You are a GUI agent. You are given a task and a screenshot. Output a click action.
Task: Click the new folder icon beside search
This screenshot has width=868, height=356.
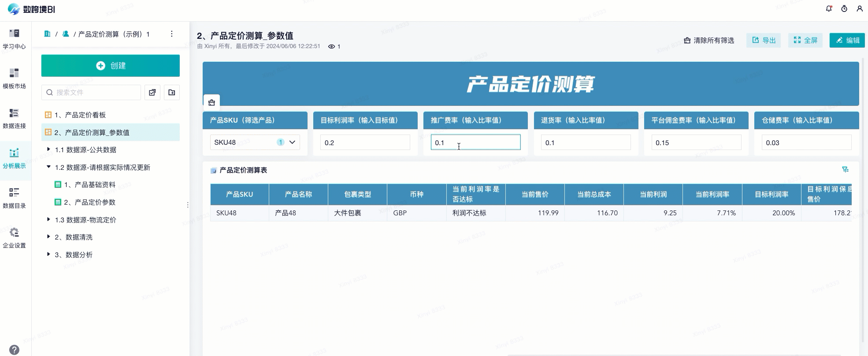[172, 92]
